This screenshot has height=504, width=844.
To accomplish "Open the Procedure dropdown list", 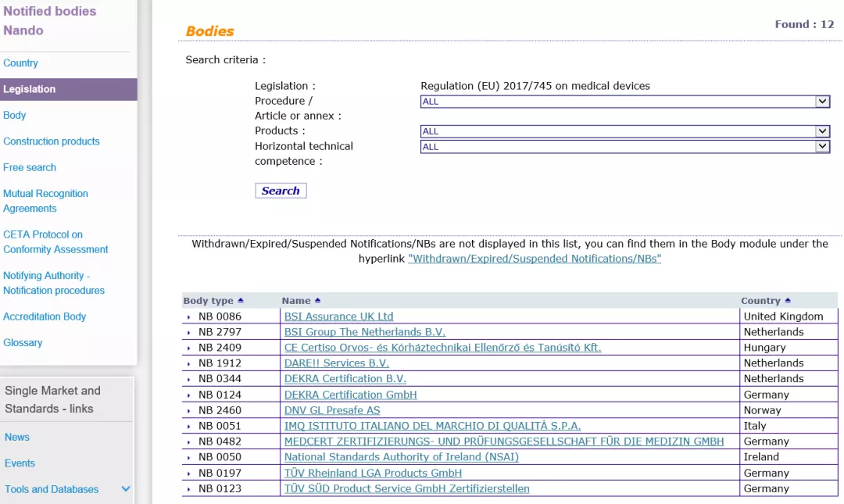I will 625,102.
